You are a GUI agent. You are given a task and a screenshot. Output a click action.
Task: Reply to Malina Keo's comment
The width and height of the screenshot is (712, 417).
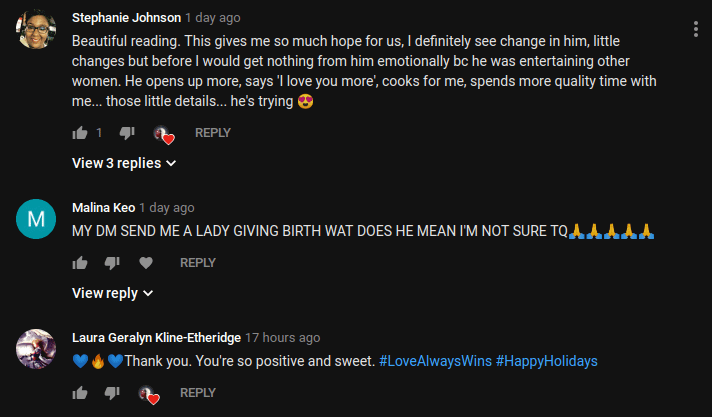[x=198, y=263]
